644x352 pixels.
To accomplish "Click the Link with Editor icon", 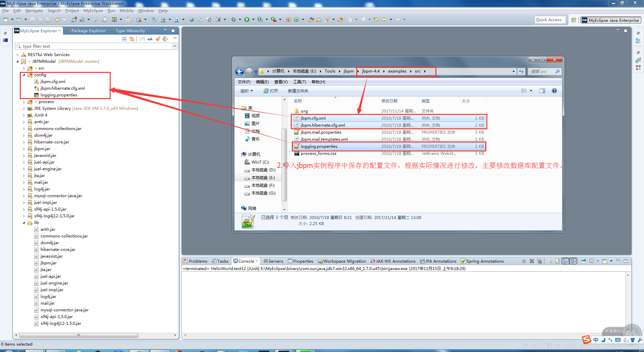I will pos(132,39).
